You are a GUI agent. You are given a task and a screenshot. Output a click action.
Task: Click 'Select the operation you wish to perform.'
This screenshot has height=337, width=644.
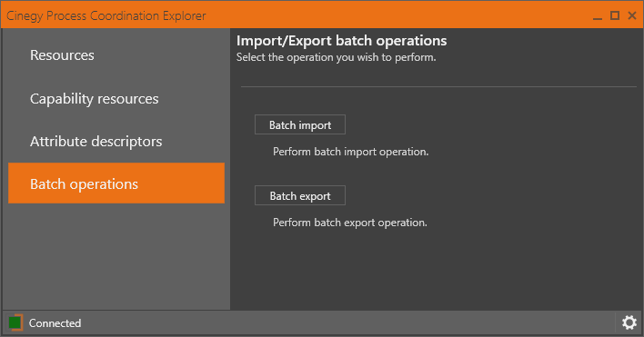coord(336,57)
